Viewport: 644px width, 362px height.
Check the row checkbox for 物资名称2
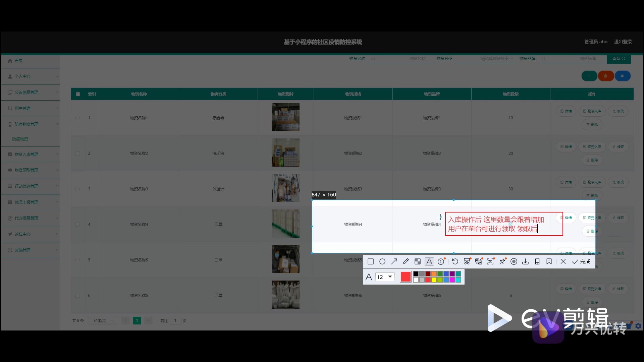tap(77, 154)
